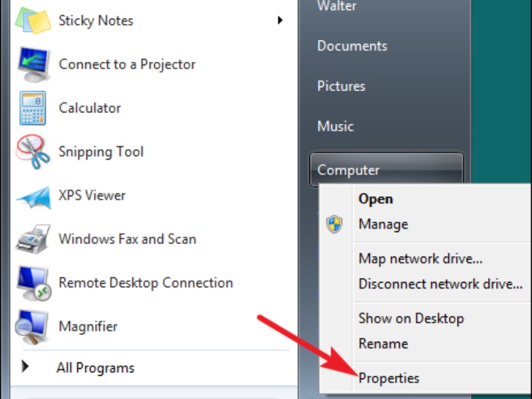Click Show on Desktop menu entry

411,319
